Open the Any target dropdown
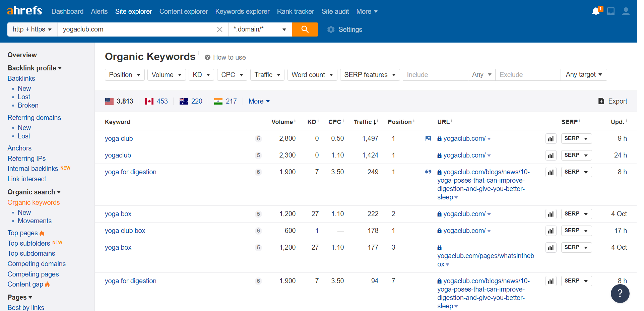 pyautogui.click(x=584, y=75)
